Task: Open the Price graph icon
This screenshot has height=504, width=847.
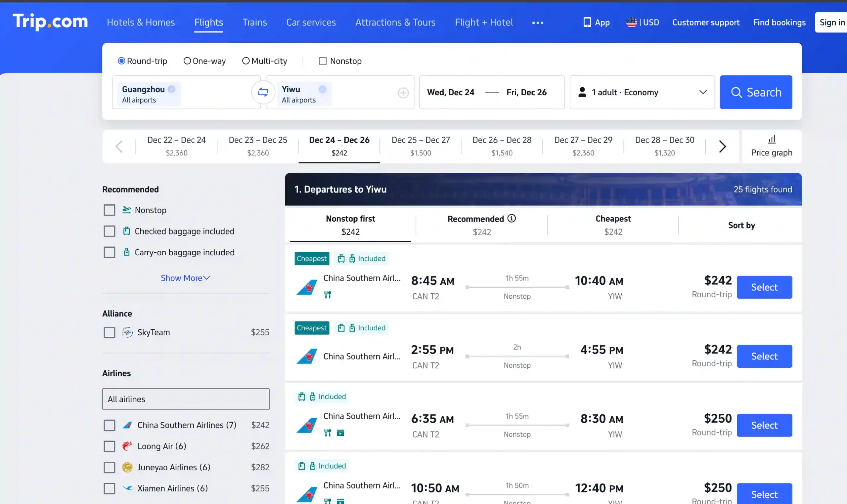Action: point(772,140)
